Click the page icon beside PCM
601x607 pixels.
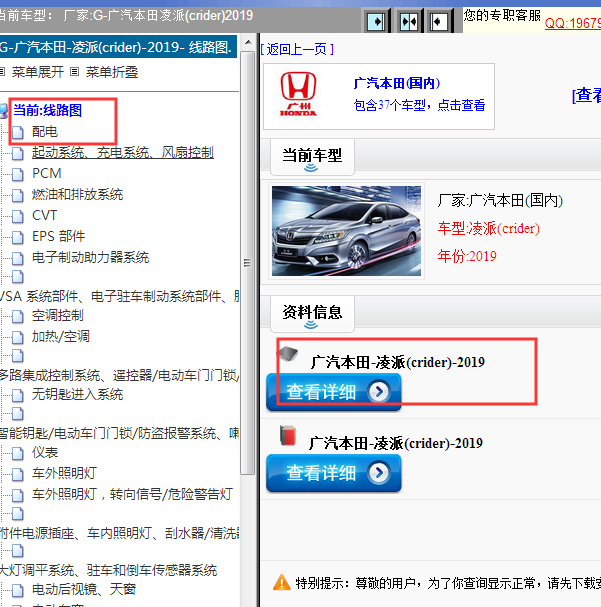point(17,174)
